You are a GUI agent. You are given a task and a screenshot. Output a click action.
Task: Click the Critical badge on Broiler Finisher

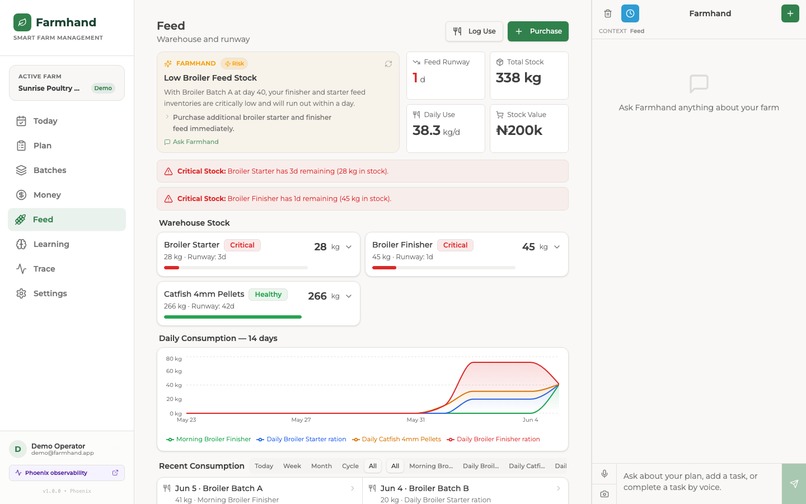(x=455, y=245)
